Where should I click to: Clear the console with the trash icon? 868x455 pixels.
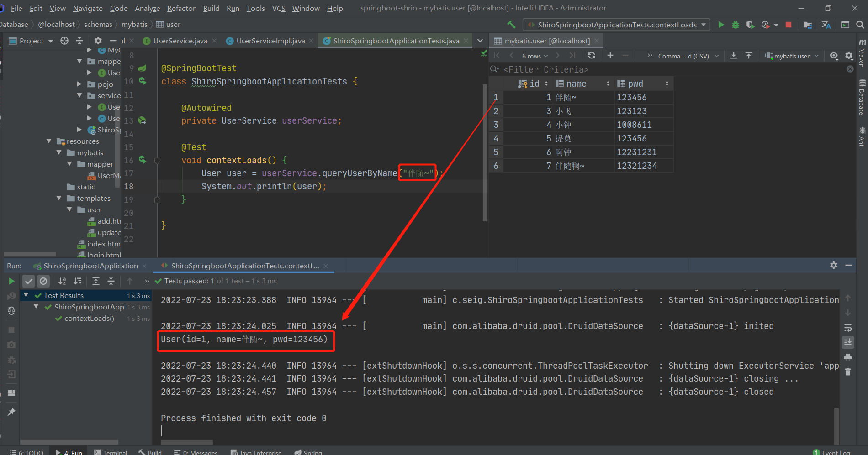click(848, 372)
